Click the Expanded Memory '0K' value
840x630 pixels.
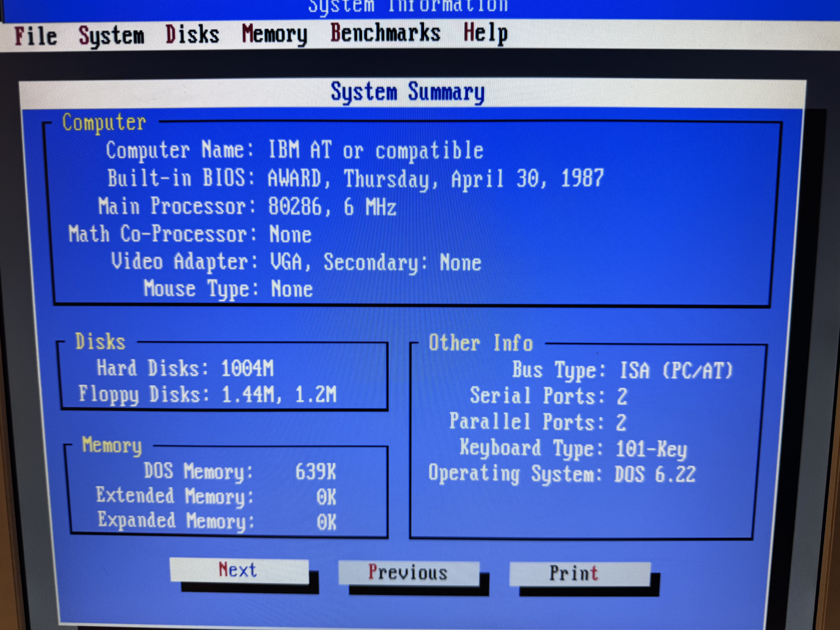[x=327, y=522]
